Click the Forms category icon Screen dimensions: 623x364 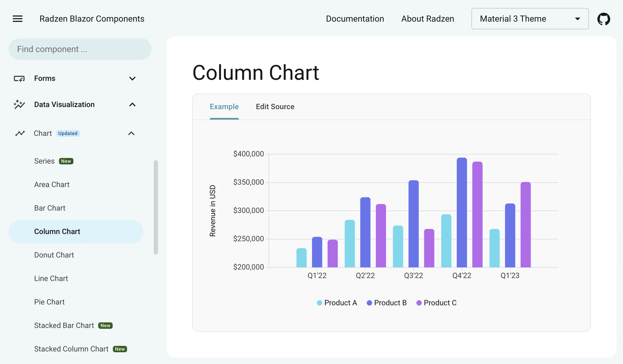pos(19,79)
